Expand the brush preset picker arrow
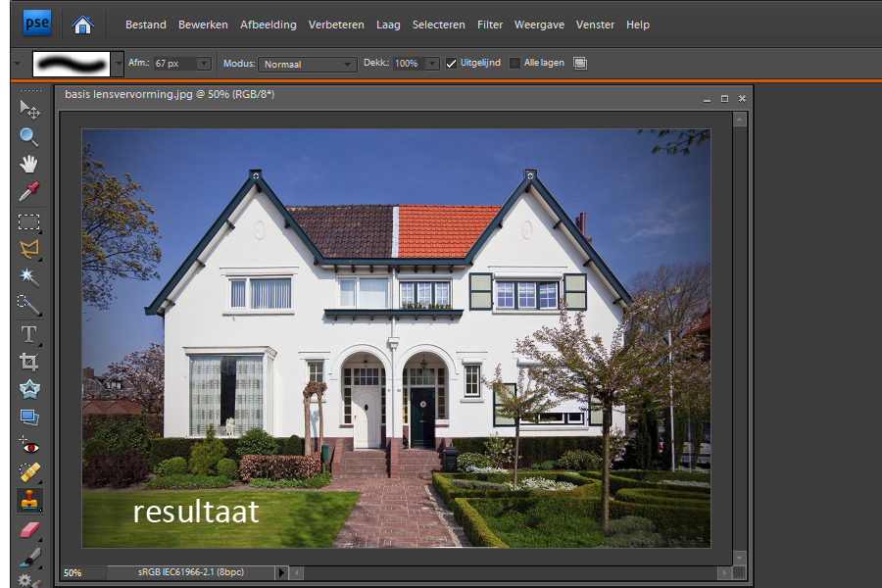The height and width of the screenshot is (588, 882). coord(119,64)
